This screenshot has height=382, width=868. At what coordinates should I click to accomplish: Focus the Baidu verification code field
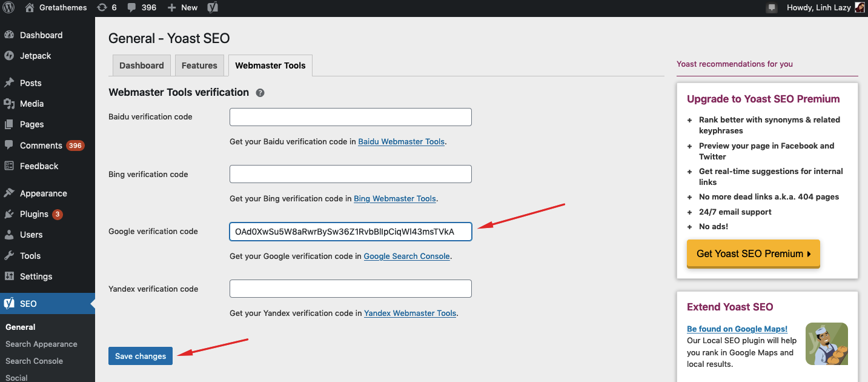[x=350, y=117]
